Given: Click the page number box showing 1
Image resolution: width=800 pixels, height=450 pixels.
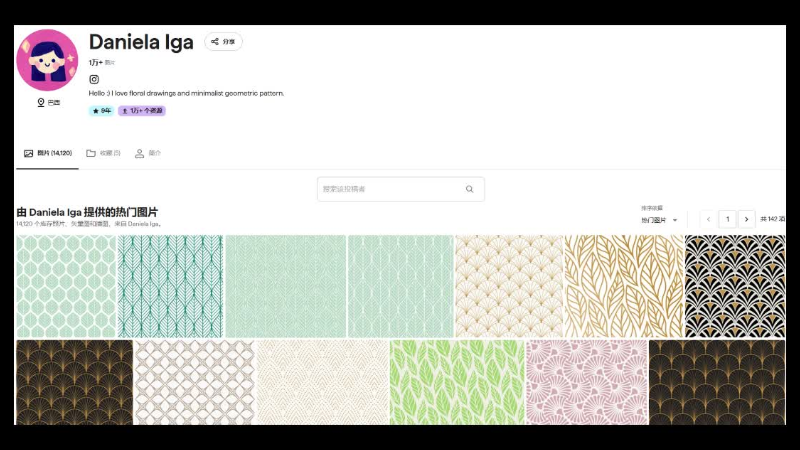Looking at the screenshot, I should (728, 219).
